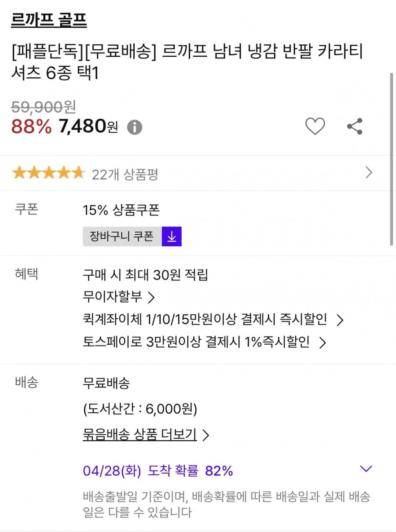The width and height of the screenshot is (396, 532).
Task: Open reviews with right chevron arrow
Action: (369, 173)
